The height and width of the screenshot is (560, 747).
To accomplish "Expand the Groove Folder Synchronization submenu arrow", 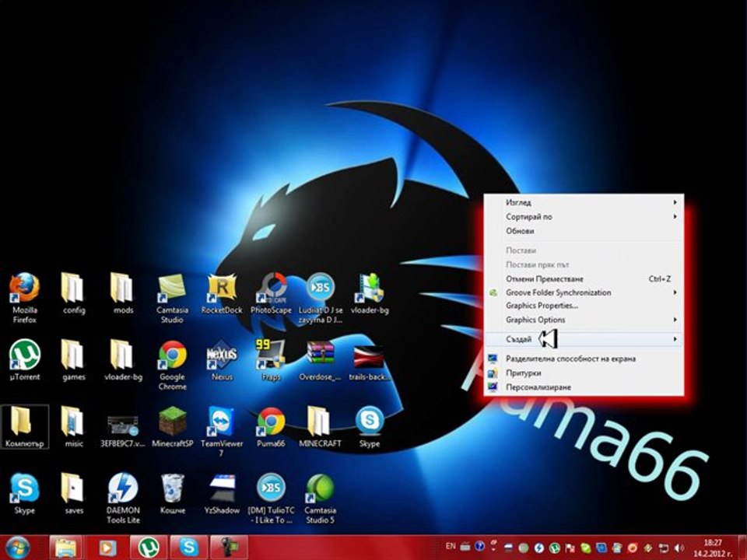I will tap(675, 292).
